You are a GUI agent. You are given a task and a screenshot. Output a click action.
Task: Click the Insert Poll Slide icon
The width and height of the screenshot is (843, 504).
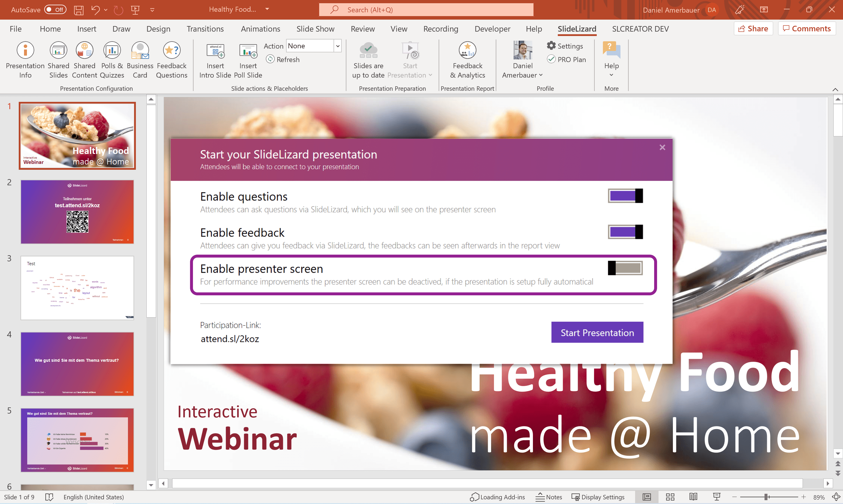(248, 51)
